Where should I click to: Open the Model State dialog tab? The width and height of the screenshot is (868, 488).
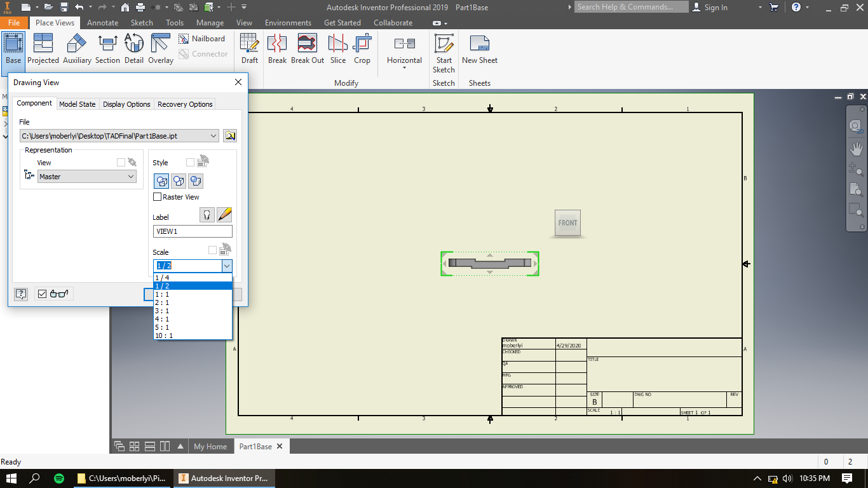pyautogui.click(x=78, y=104)
